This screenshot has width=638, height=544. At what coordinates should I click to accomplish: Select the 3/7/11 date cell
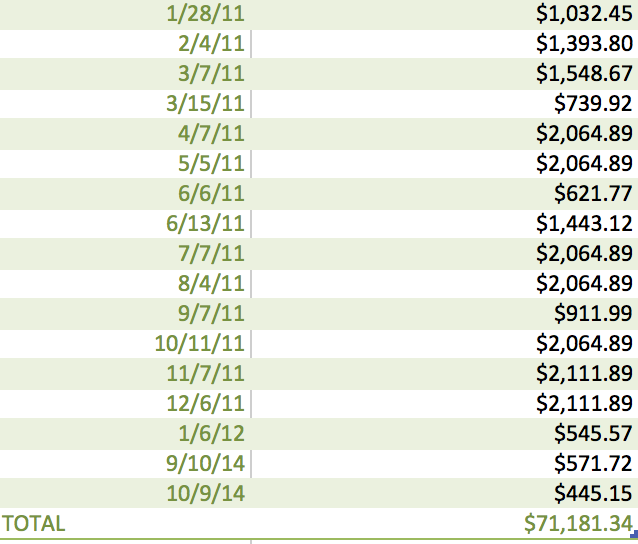(x=213, y=73)
